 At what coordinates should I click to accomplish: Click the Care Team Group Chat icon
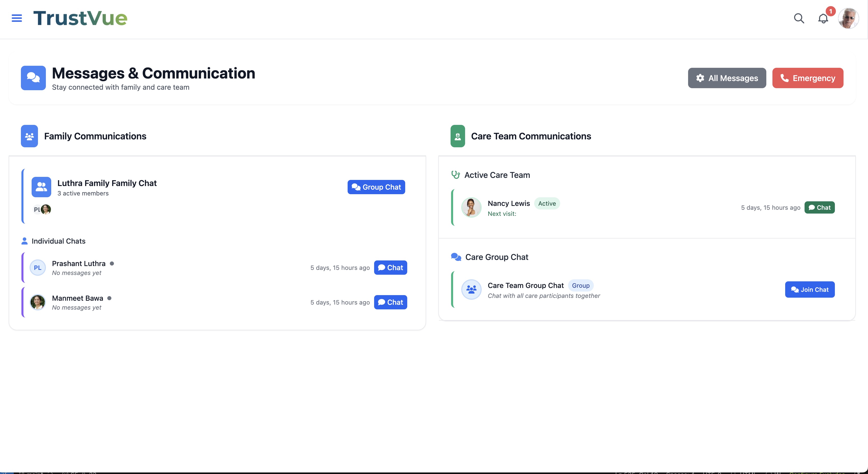(x=471, y=289)
